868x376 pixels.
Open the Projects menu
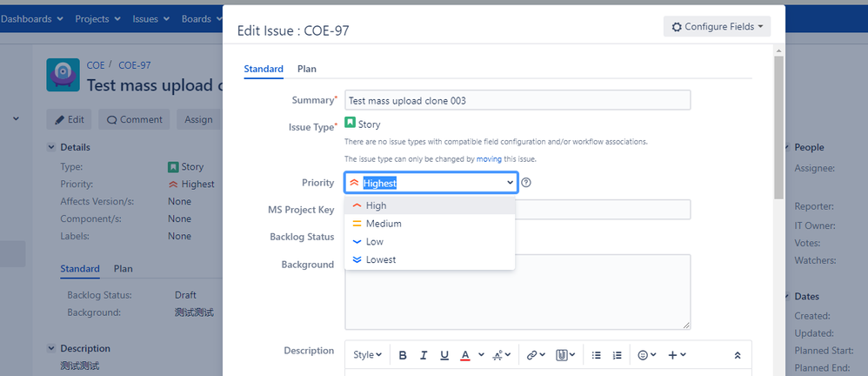pyautogui.click(x=98, y=19)
